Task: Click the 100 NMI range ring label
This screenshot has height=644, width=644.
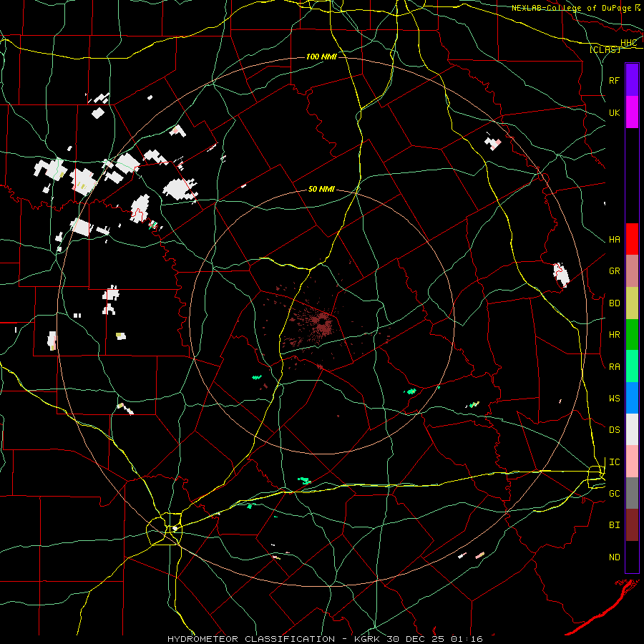Action: (x=321, y=57)
